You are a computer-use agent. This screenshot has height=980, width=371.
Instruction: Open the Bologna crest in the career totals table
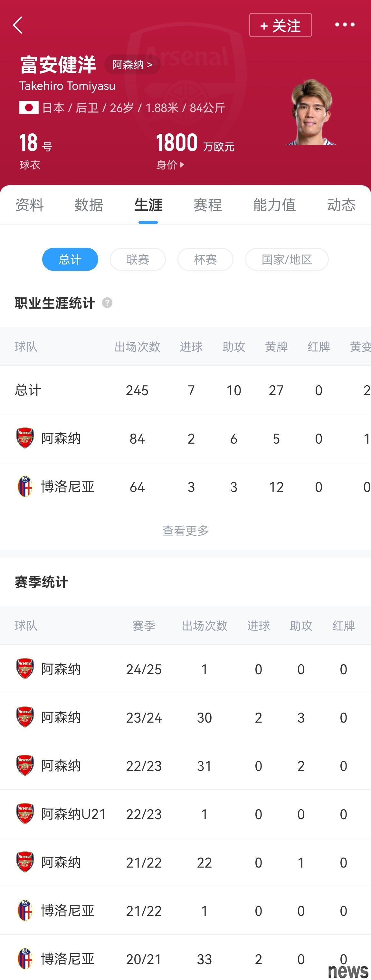click(25, 486)
